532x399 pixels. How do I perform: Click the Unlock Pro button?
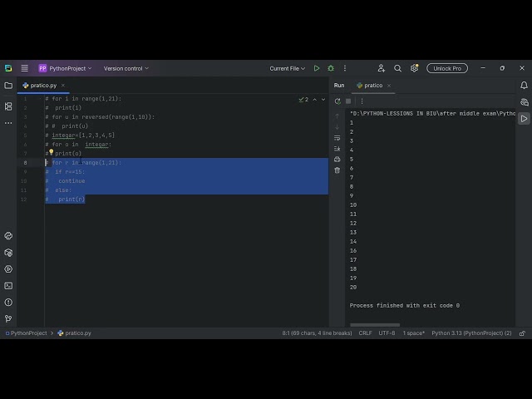coord(447,68)
